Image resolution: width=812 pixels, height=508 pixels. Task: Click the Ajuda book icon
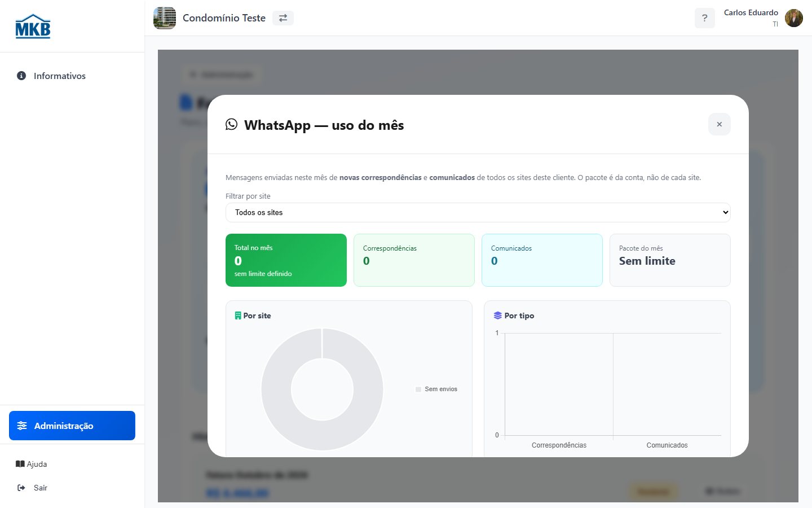(x=20, y=464)
